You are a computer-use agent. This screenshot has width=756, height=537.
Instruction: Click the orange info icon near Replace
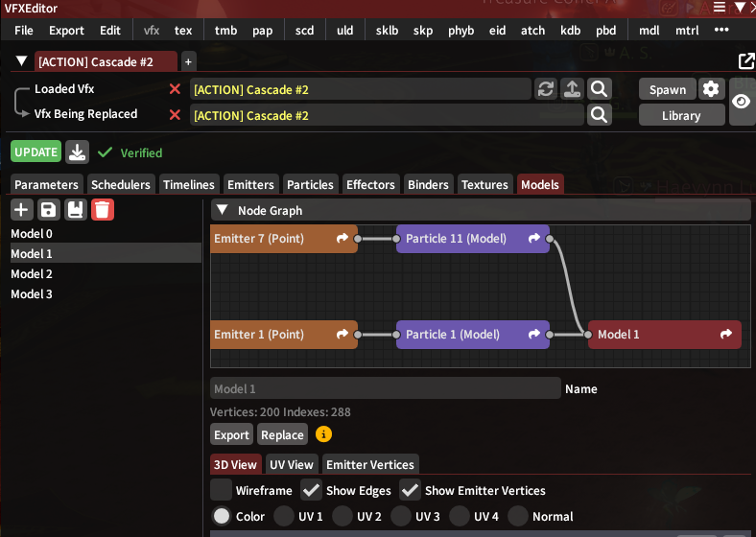[323, 434]
